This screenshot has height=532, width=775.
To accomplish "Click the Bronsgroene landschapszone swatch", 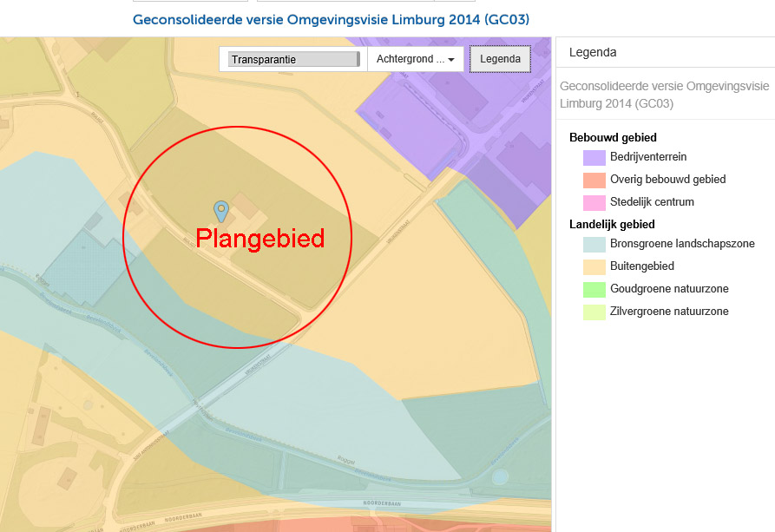I will [x=594, y=245].
